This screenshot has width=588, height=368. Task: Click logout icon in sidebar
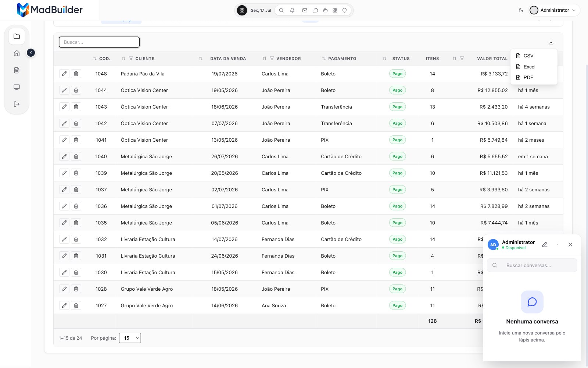[x=17, y=104]
